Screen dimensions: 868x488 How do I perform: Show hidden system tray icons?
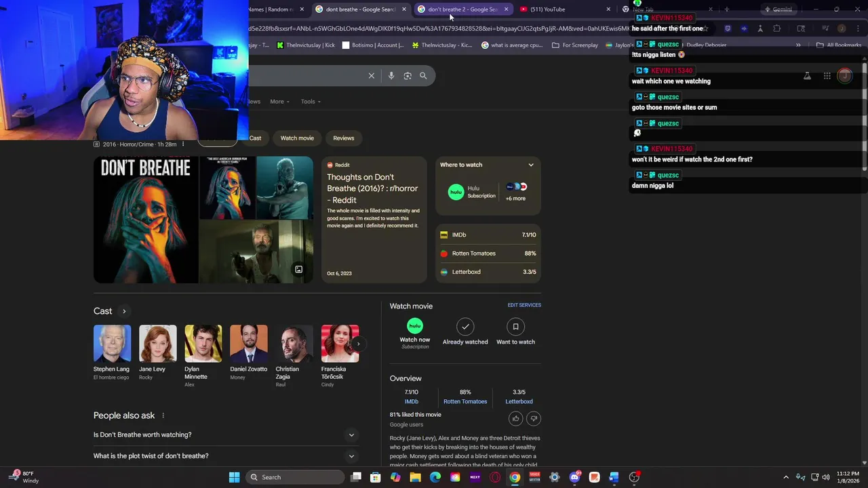click(786, 477)
